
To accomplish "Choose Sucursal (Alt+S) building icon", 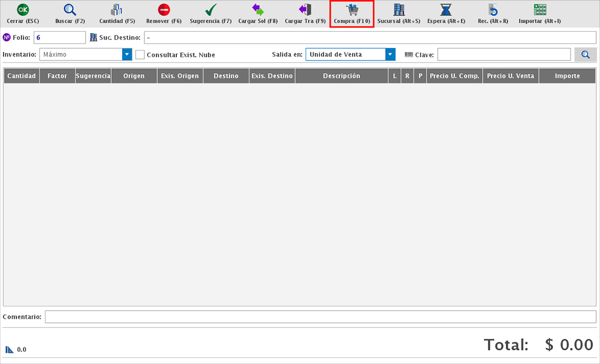I will click(x=399, y=10).
